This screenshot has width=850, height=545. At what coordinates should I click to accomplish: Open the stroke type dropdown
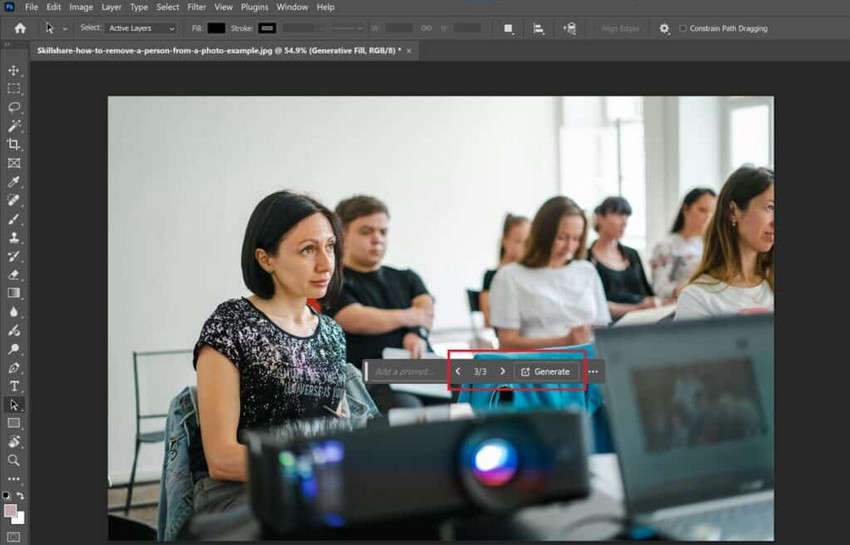(x=347, y=28)
